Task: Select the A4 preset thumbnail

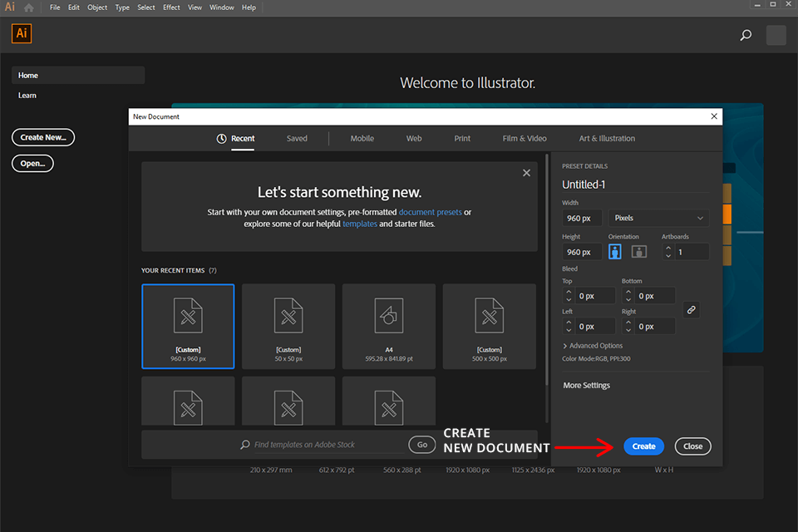Action: click(x=388, y=326)
